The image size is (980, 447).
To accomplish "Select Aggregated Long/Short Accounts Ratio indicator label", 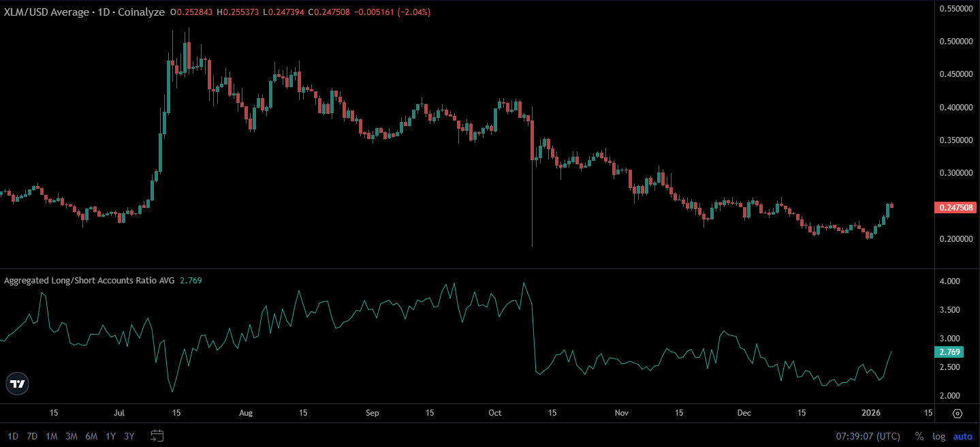I will 89,280.
